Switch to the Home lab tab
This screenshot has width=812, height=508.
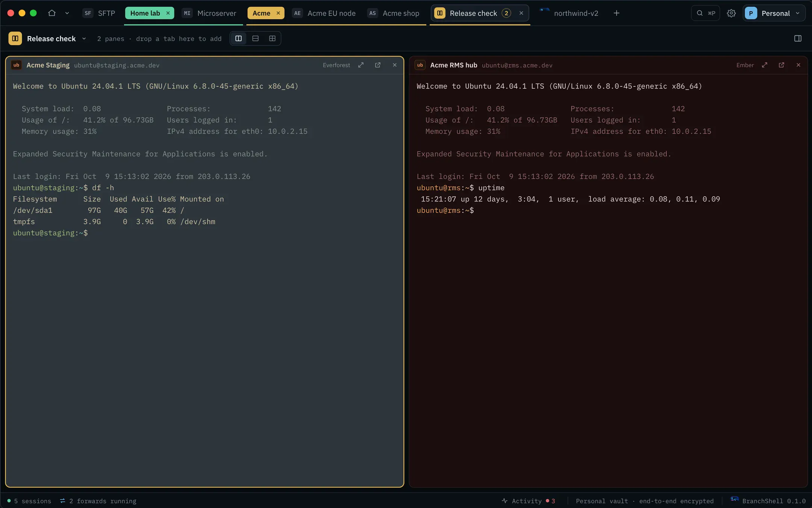[145, 13]
